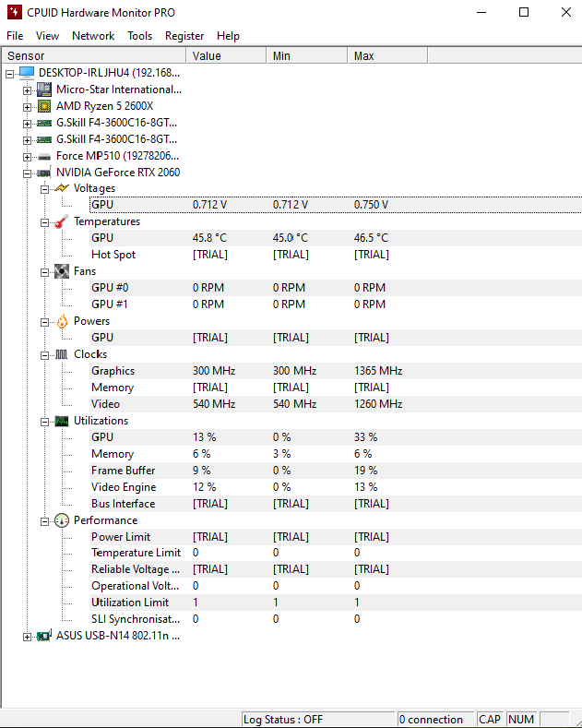Click the Performance gauge icon
The image size is (582, 728).
click(62, 520)
